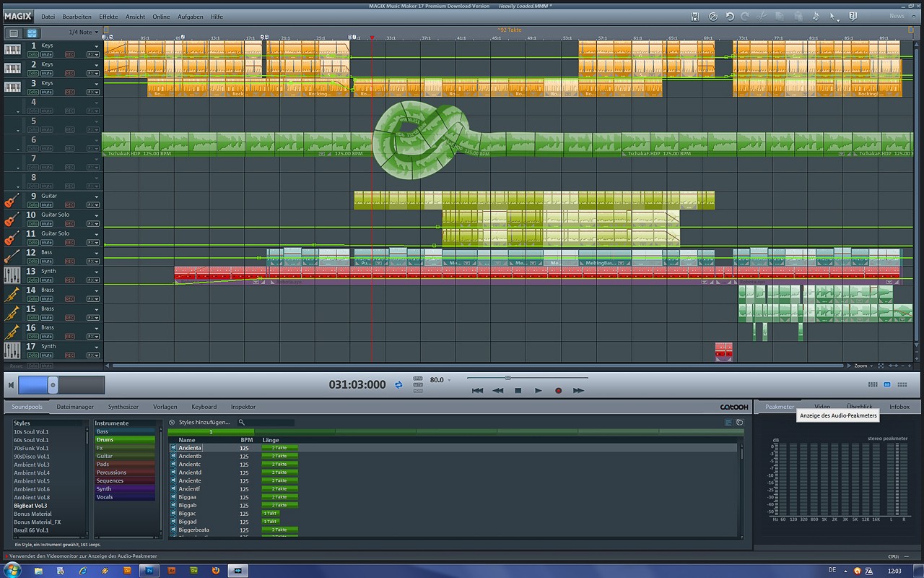Click the copy document icon in toolbar
Screen dimensions: 924x578
[780, 16]
